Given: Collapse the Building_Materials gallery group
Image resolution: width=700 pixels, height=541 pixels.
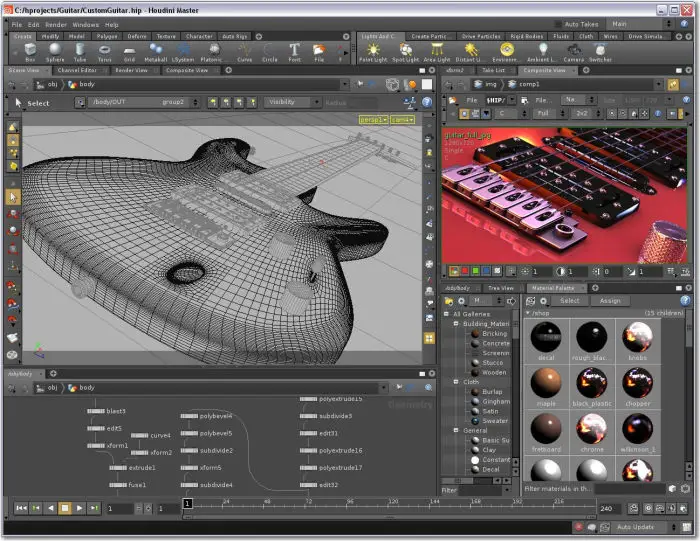Looking at the screenshot, I should click(456, 324).
